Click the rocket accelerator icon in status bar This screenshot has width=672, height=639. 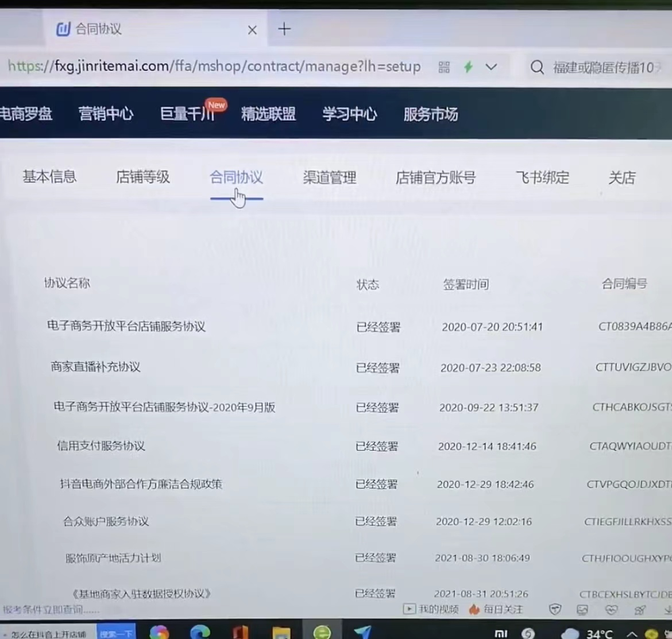640,610
